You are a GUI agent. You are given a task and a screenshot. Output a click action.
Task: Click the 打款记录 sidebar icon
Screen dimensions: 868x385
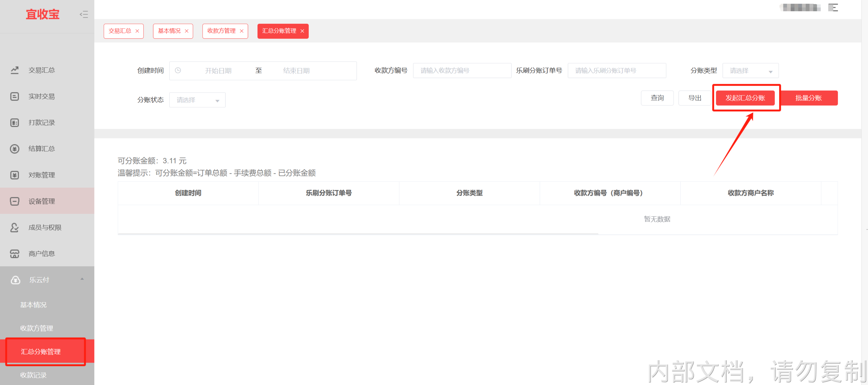pos(15,122)
